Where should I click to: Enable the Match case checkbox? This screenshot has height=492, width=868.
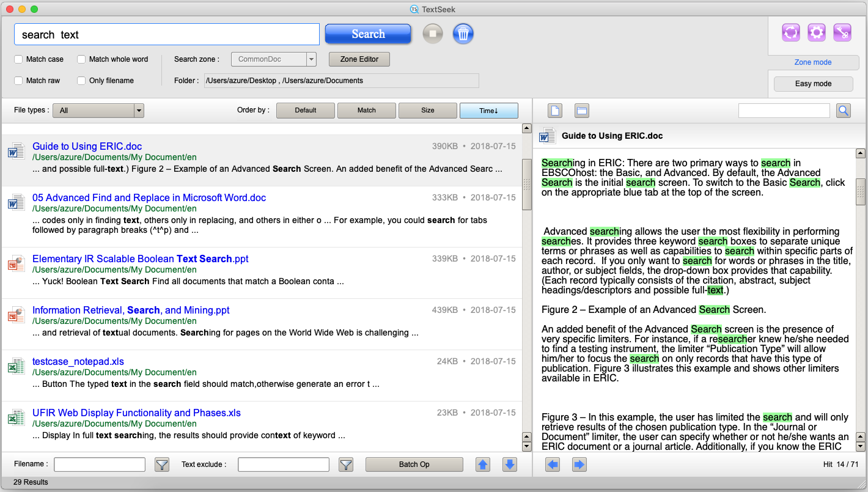coord(19,59)
